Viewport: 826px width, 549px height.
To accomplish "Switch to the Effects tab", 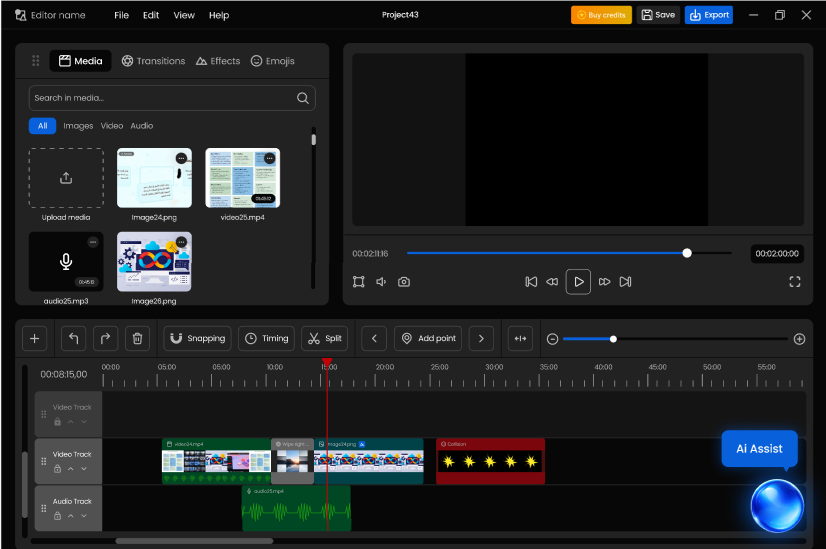I will tap(218, 61).
